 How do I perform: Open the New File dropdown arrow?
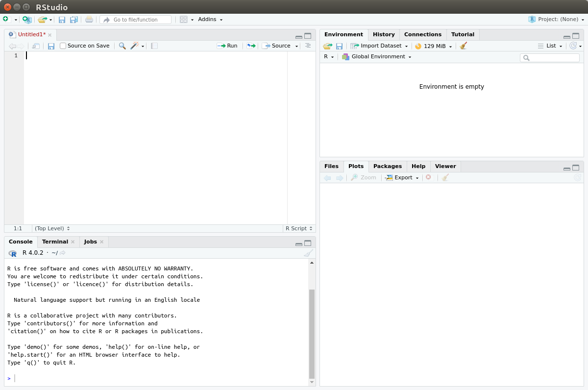tap(16, 20)
